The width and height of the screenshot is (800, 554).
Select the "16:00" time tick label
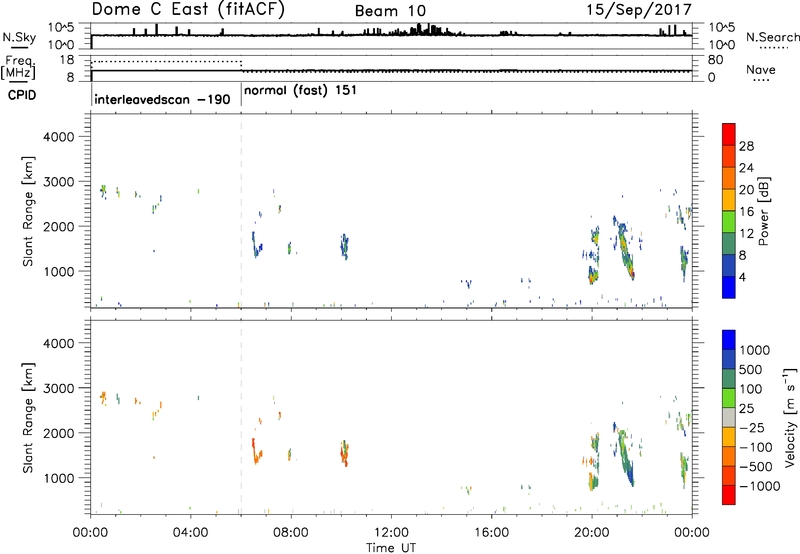point(491,533)
